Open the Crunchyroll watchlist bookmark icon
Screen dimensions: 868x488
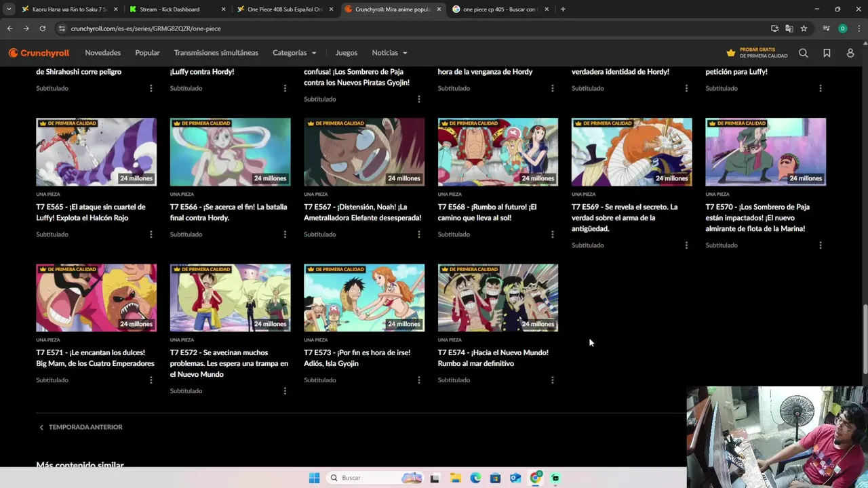click(827, 53)
